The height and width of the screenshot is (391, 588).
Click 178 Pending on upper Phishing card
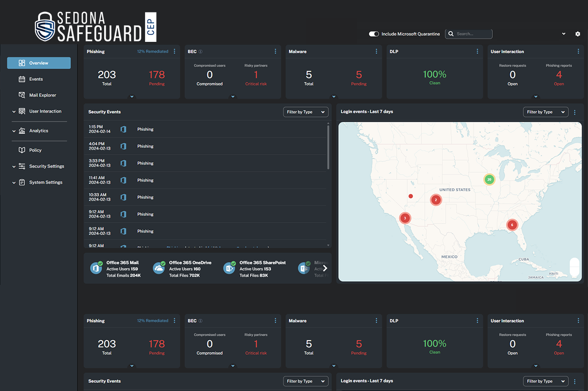[x=157, y=78]
